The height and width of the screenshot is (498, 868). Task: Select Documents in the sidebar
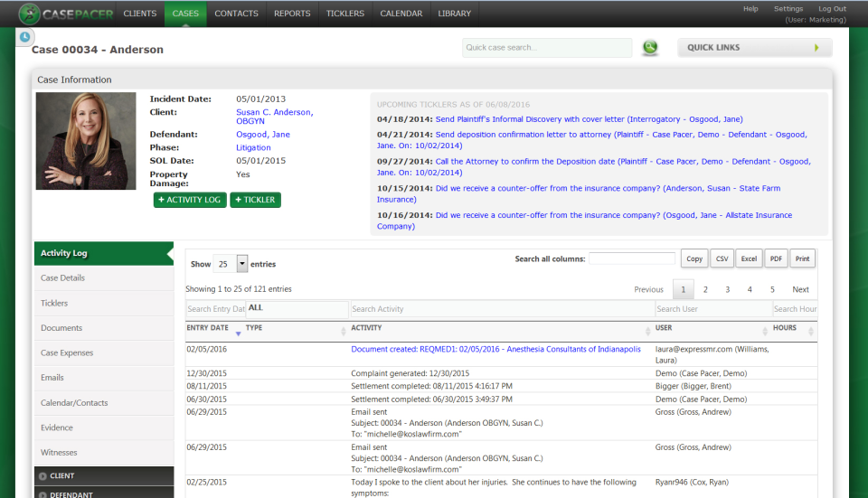(x=104, y=328)
